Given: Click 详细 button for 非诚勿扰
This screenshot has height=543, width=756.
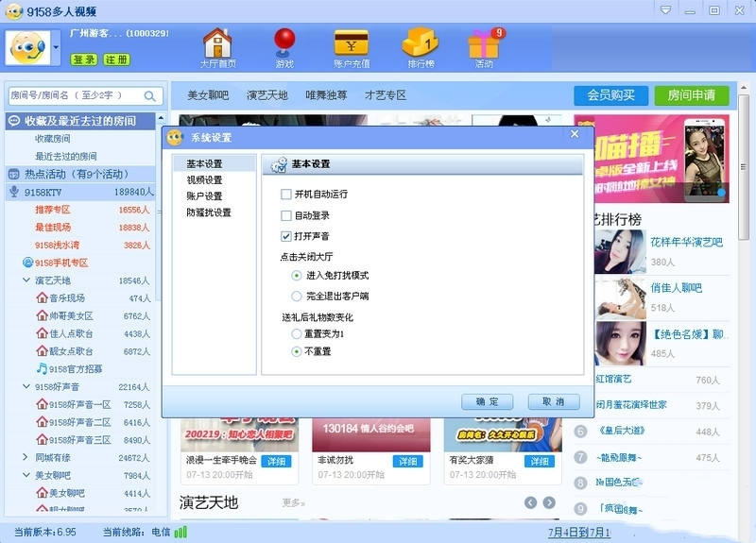Looking at the screenshot, I should pyautogui.click(x=408, y=462).
